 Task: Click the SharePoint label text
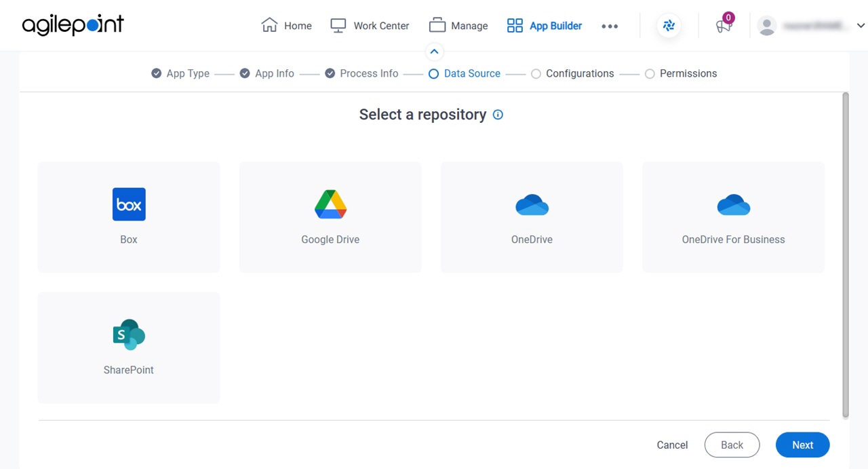coord(129,370)
